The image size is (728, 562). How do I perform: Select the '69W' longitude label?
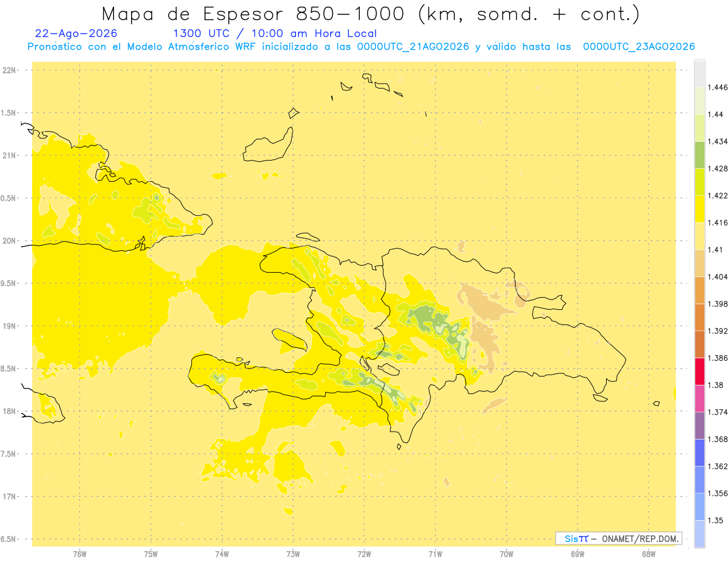click(x=578, y=554)
